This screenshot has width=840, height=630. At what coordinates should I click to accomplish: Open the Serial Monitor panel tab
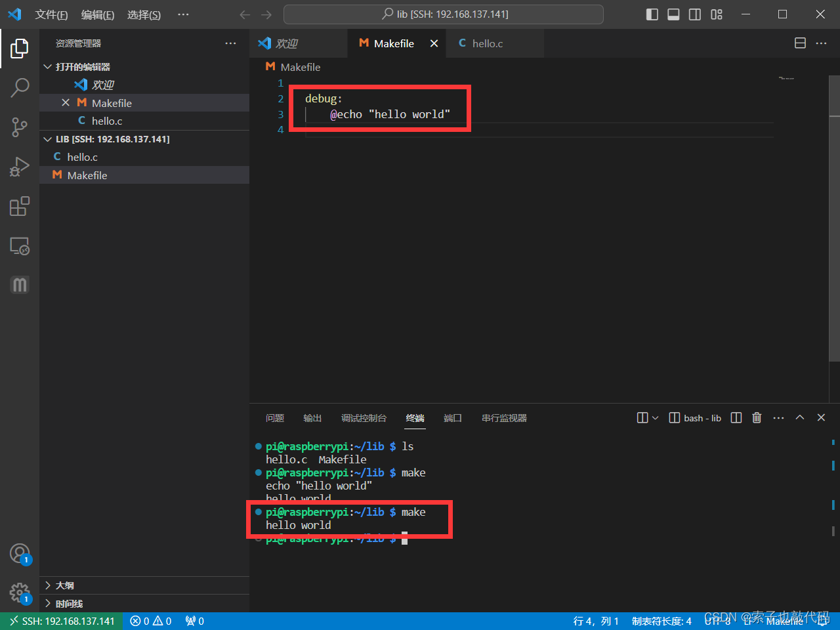point(504,418)
